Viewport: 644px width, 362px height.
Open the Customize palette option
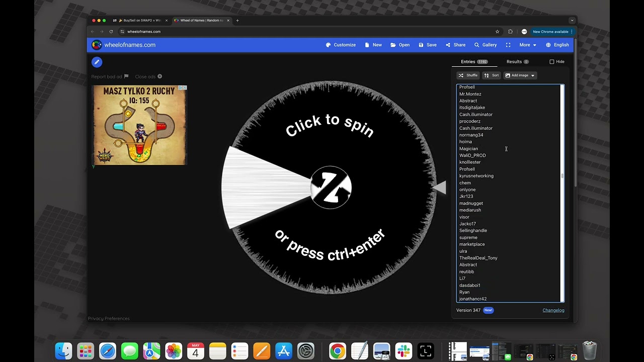click(341, 45)
